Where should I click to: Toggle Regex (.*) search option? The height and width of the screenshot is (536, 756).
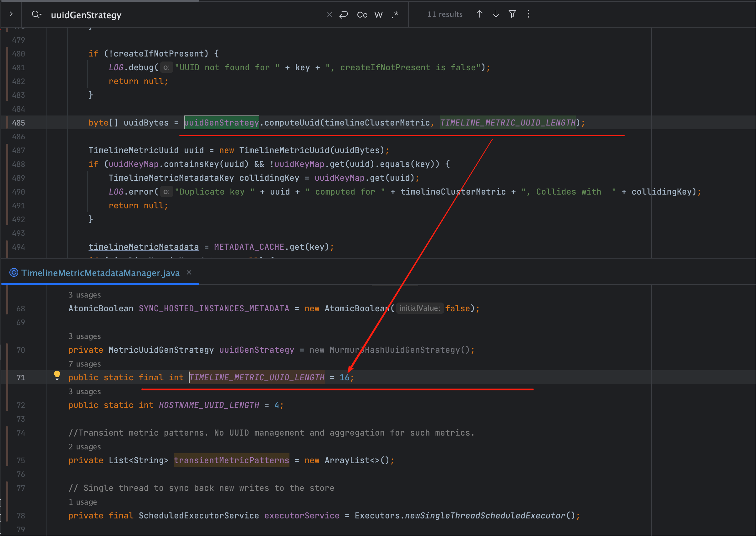pyautogui.click(x=395, y=15)
